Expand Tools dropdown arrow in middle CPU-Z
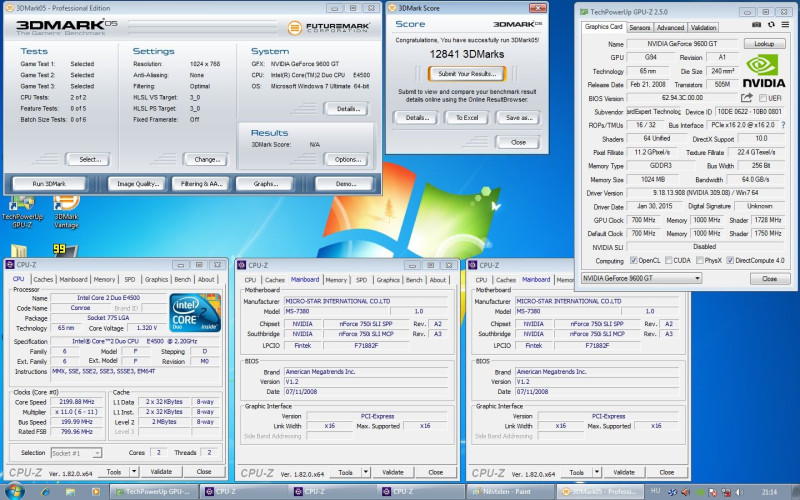 click(x=366, y=473)
